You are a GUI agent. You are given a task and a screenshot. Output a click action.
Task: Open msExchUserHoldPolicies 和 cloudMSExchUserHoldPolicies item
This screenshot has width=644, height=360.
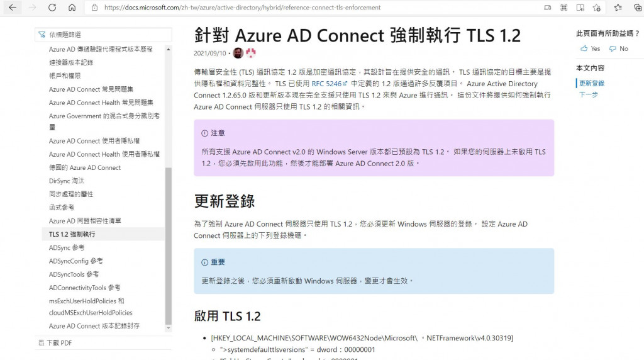point(91,307)
